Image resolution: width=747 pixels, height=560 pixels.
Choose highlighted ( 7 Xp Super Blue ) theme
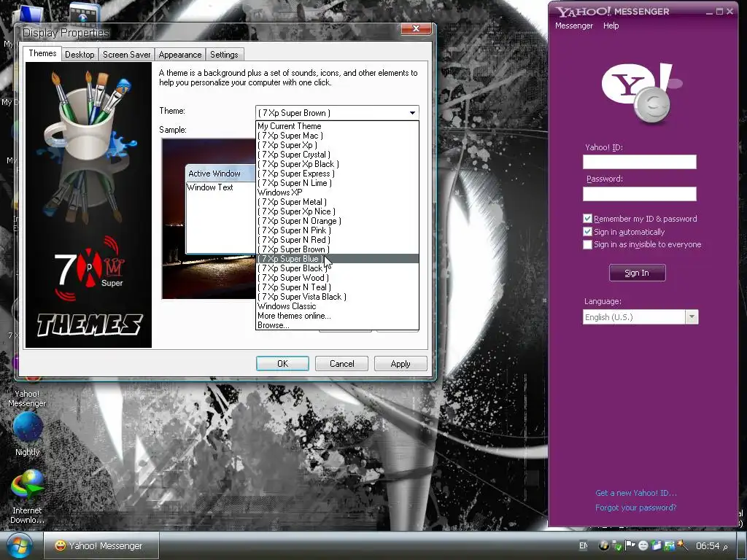(x=337, y=259)
